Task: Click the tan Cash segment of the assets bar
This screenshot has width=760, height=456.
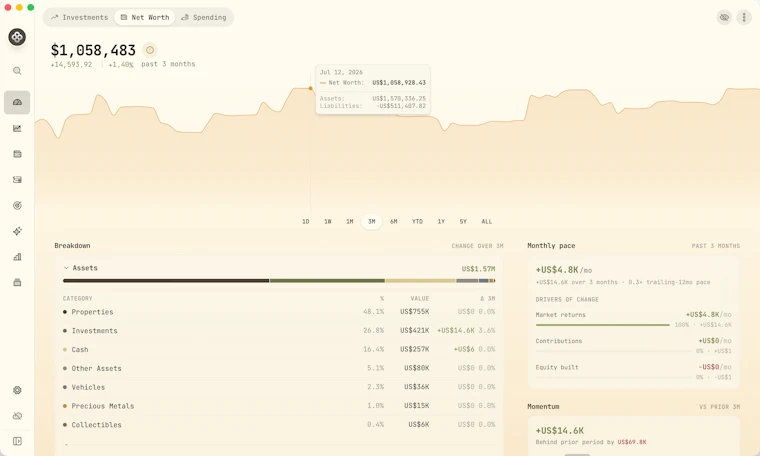Action: point(421,281)
